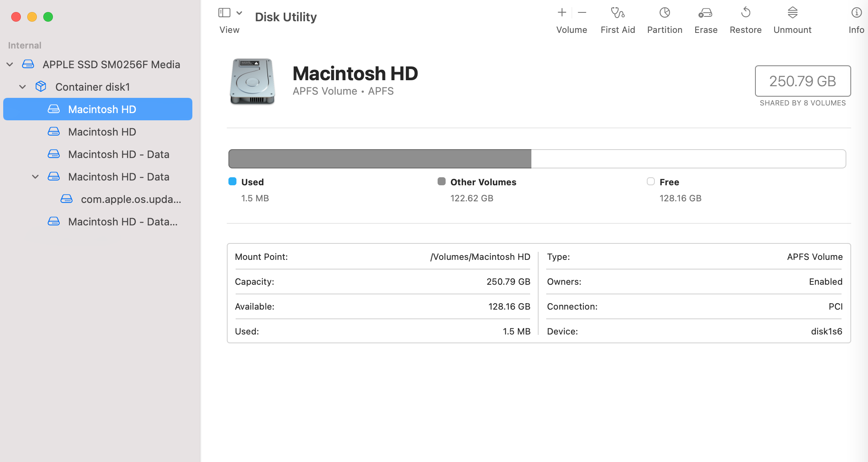Click the First Aid stethoscope icon
This screenshot has height=462, width=868.
point(618,13)
